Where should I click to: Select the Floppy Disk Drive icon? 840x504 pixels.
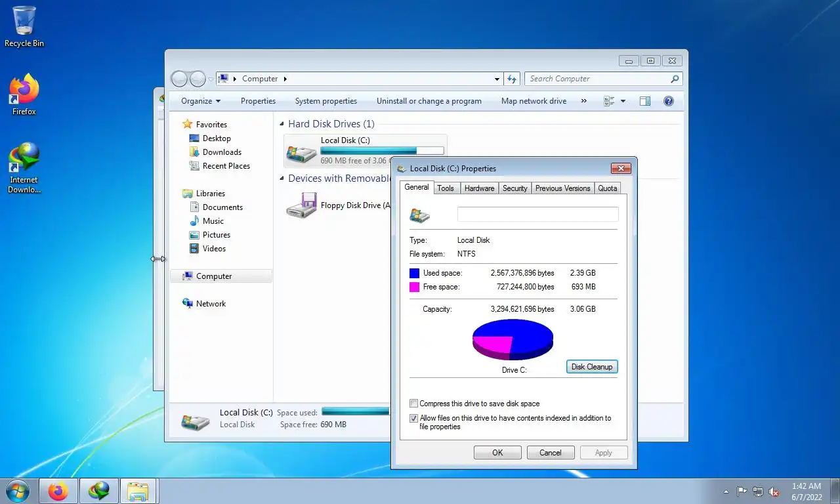(302, 205)
